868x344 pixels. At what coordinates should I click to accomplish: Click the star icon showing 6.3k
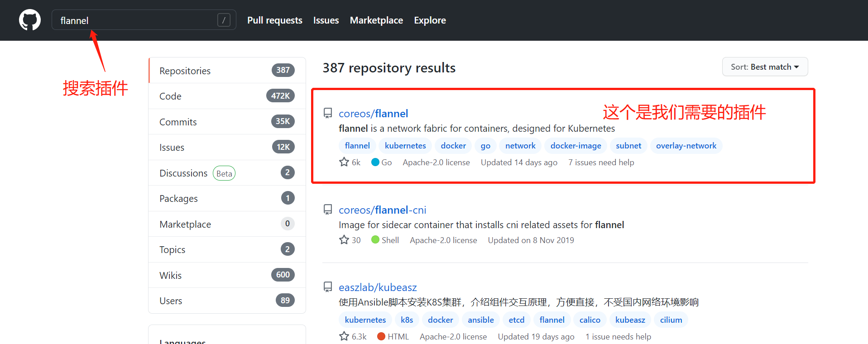click(344, 336)
